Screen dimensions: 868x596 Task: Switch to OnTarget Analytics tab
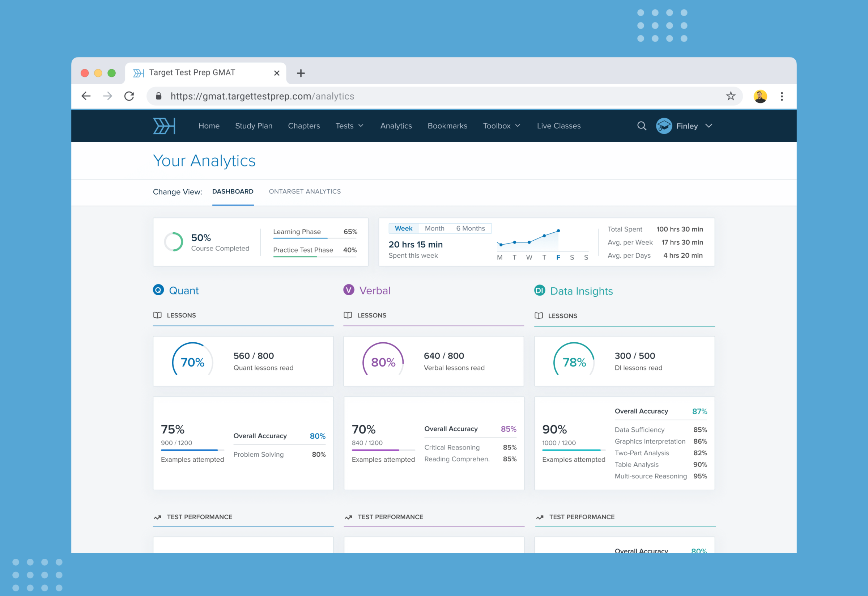(x=305, y=191)
